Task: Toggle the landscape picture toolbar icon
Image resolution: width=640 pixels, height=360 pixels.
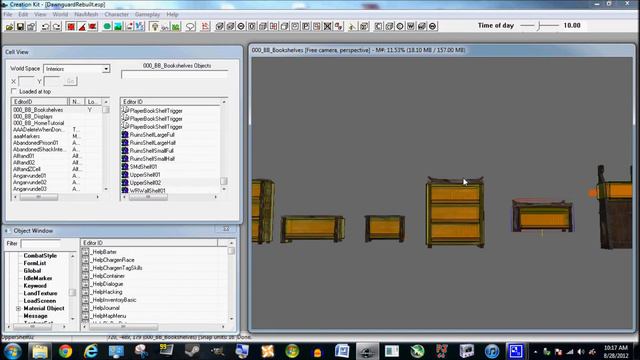Action: (x=118, y=27)
